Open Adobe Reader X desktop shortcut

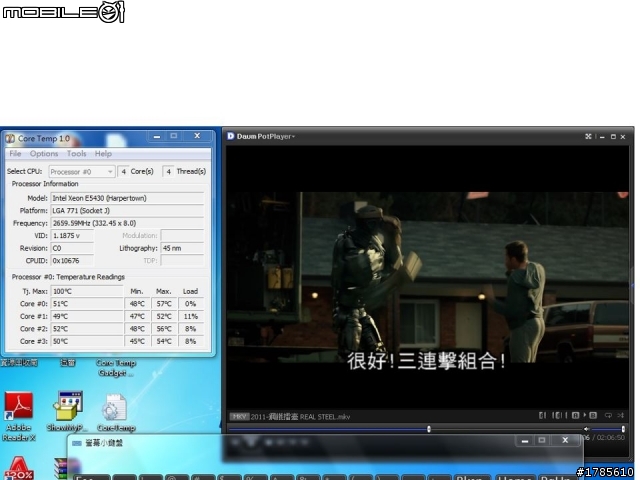click(18, 416)
